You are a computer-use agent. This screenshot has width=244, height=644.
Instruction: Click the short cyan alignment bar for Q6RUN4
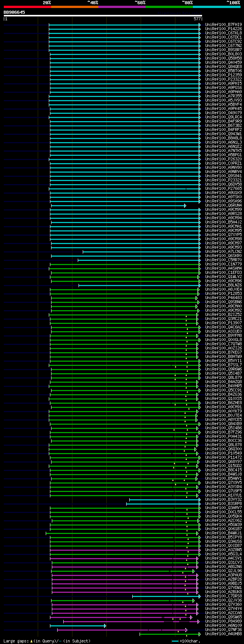click(x=119, y=205)
